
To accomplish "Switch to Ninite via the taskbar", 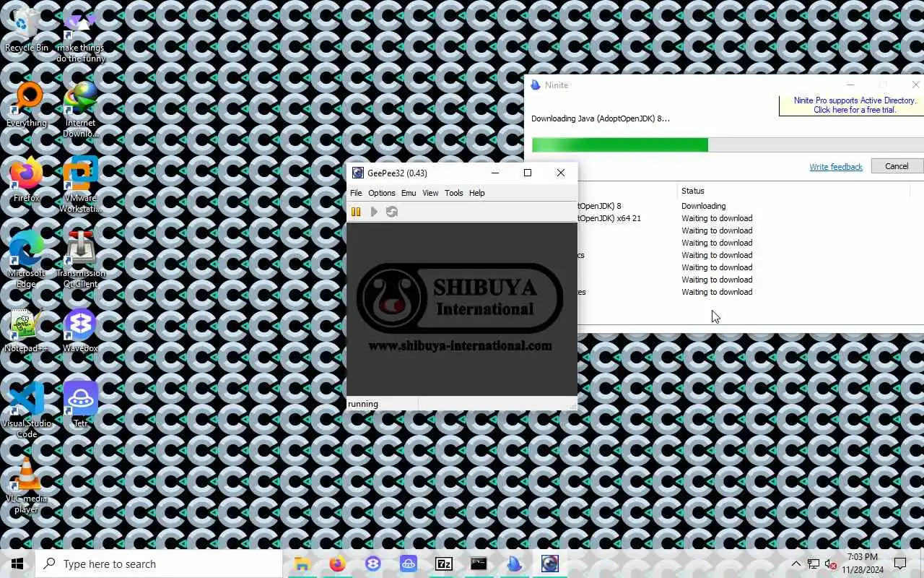I will click(x=514, y=564).
